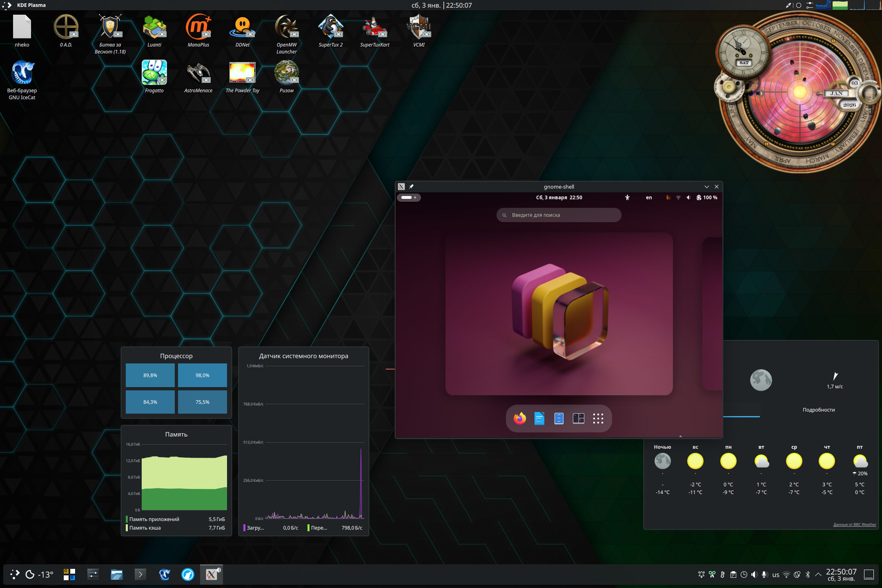Image resolution: width=882 pixels, height=588 pixels.
Task: Click the Bluetooth tray icon
Action: tap(807, 575)
